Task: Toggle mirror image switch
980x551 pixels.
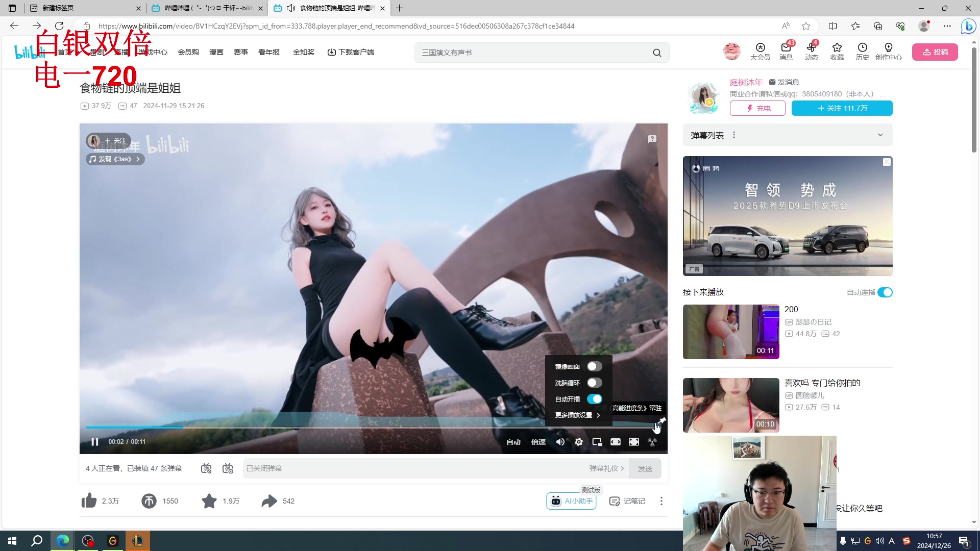Action: [594, 366]
